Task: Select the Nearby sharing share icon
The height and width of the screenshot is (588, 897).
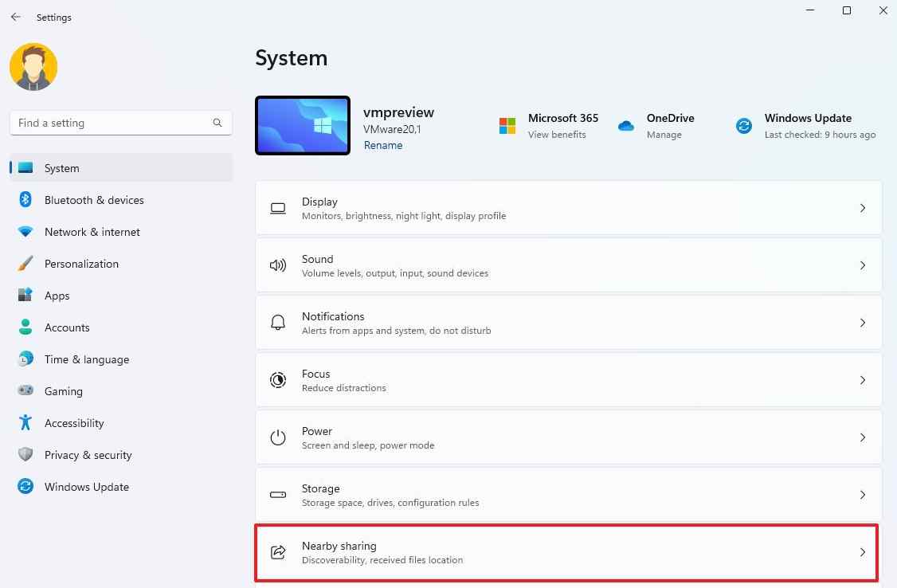Action: (x=278, y=552)
